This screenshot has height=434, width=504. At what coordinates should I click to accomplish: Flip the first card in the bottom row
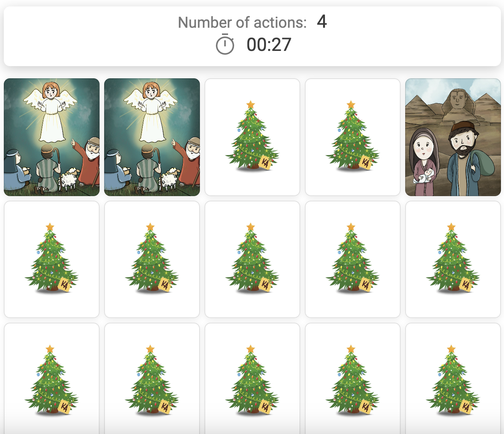52,379
